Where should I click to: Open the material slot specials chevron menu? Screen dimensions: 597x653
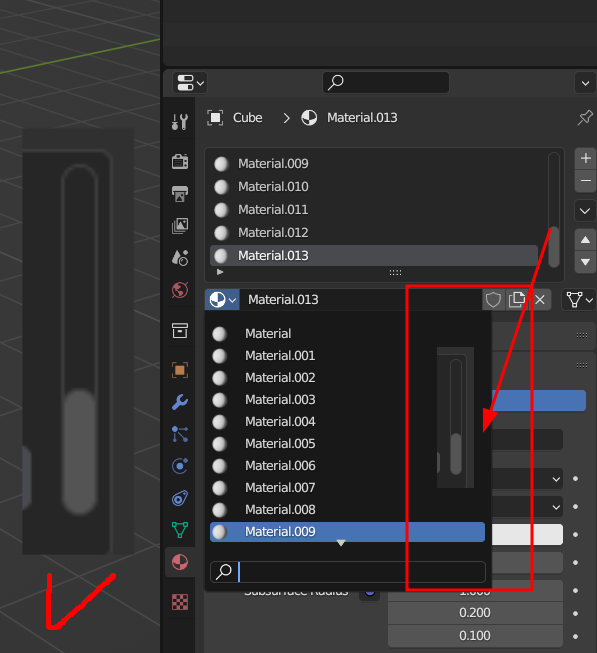point(585,211)
